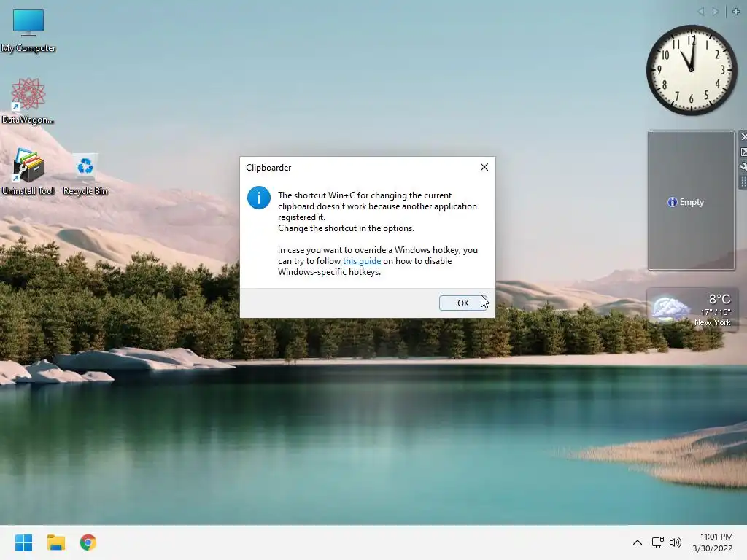Image resolution: width=747 pixels, height=560 pixels.
Task: Click the weather cloud icon
Action: pyautogui.click(x=671, y=308)
